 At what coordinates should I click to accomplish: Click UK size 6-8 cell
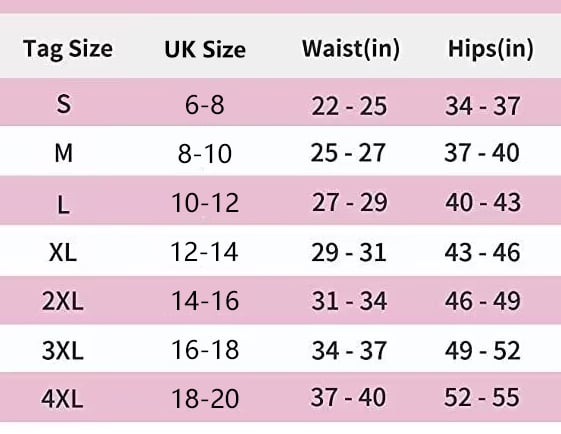click(x=205, y=105)
